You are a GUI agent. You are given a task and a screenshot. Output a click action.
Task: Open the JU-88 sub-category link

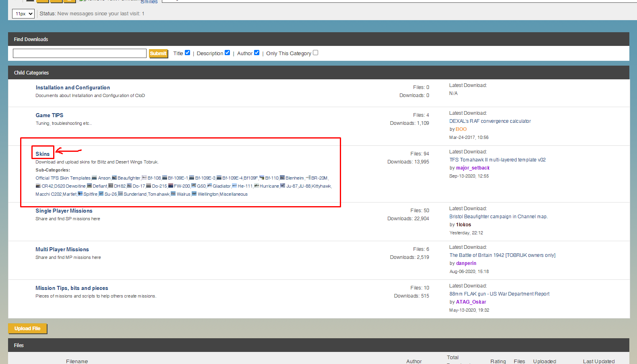[x=305, y=186]
